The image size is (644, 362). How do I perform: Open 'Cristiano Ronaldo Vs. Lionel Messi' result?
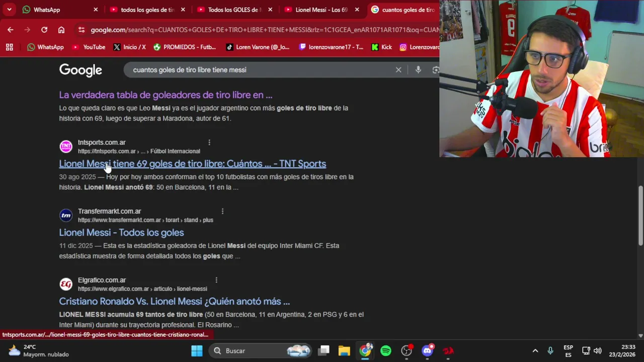click(175, 301)
